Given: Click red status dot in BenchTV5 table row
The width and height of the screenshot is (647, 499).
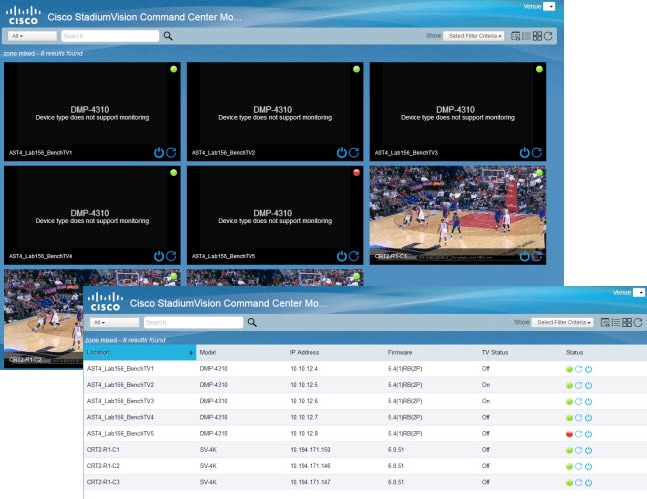Looking at the screenshot, I should coord(569,434).
